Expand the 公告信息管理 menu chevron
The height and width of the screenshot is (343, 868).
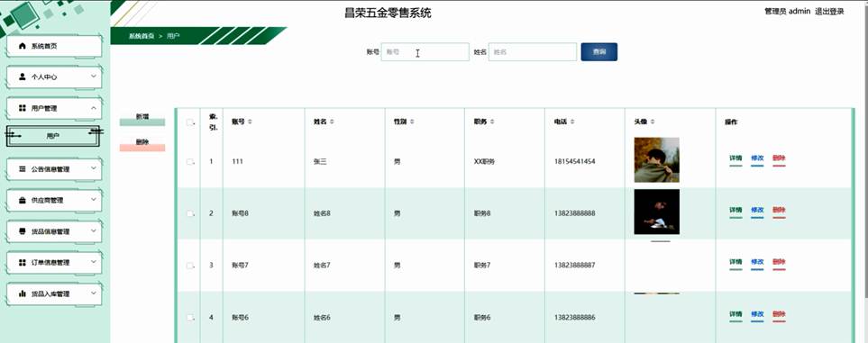(93, 168)
